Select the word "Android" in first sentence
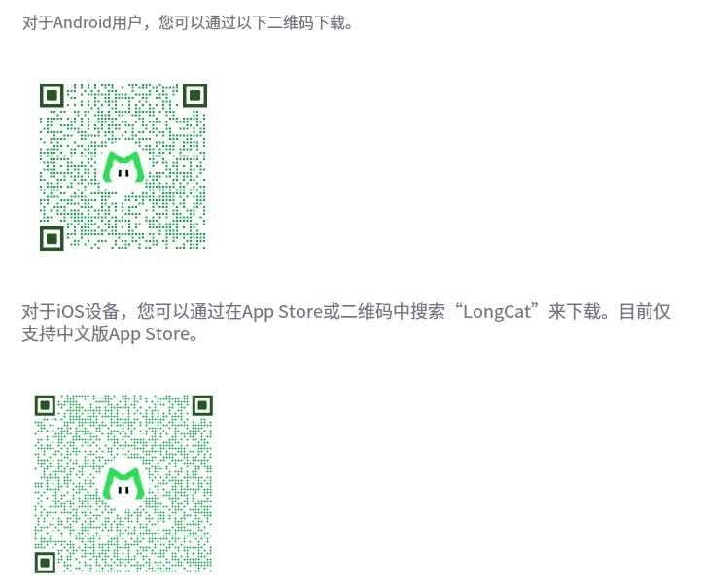The width and height of the screenshot is (704, 588). 82,22
